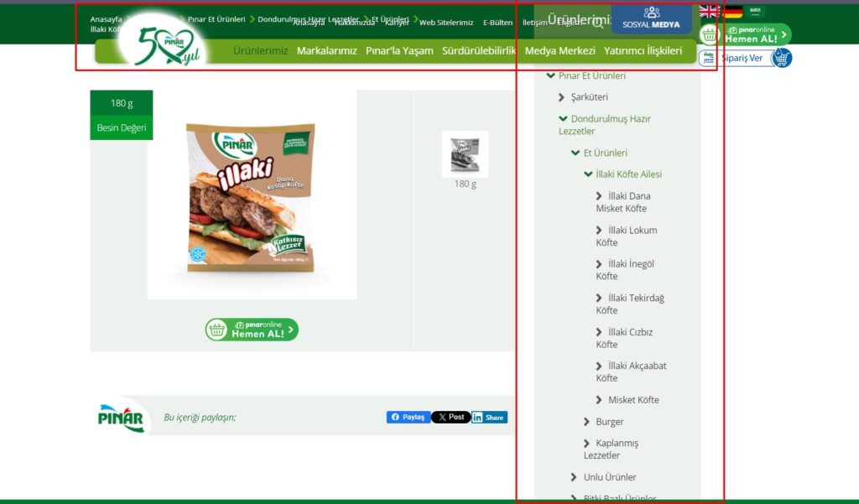Open the Markalarımız menu item
Viewport: 859px width, 504px height.
(x=326, y=51)
